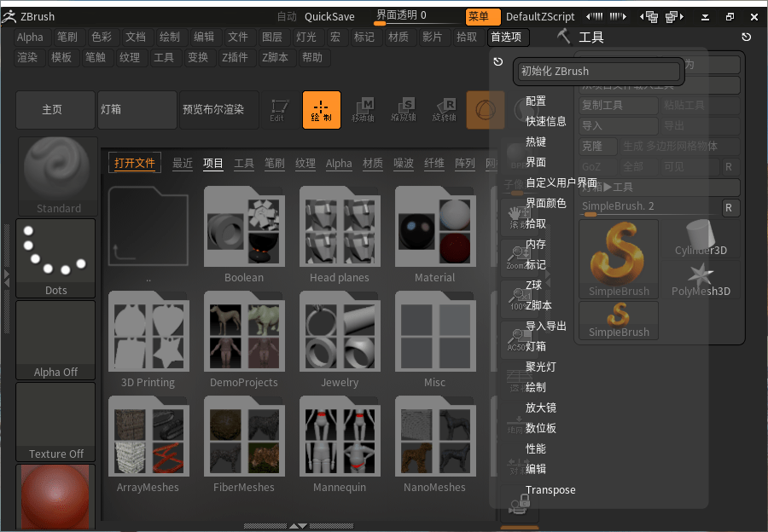
Task: Expand the 导入导出 section
Action: (x=545, y=326)
